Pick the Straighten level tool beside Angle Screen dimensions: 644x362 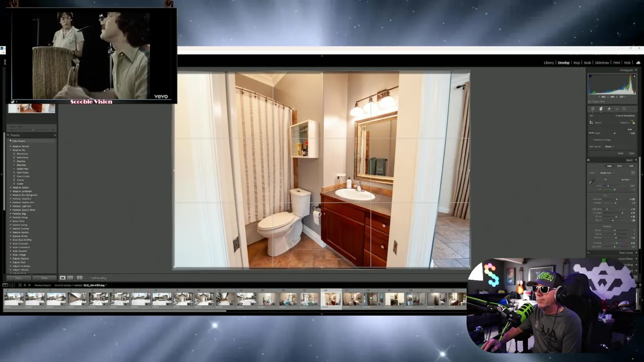(x=591, y=133)
